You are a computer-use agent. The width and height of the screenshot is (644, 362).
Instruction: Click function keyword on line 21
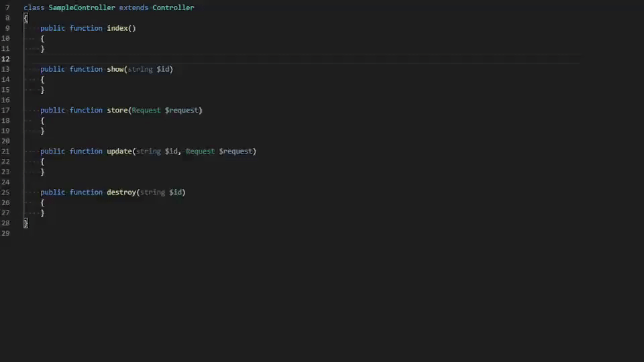tap(86, 151)
